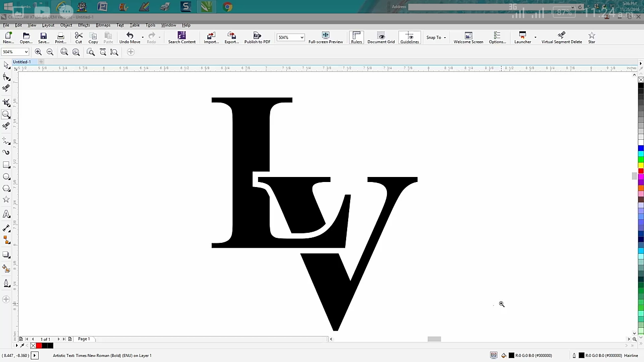The height and width of the screenshot is (362, 644).
Task: Toggle the Document Grid
Action: point(381,38)
